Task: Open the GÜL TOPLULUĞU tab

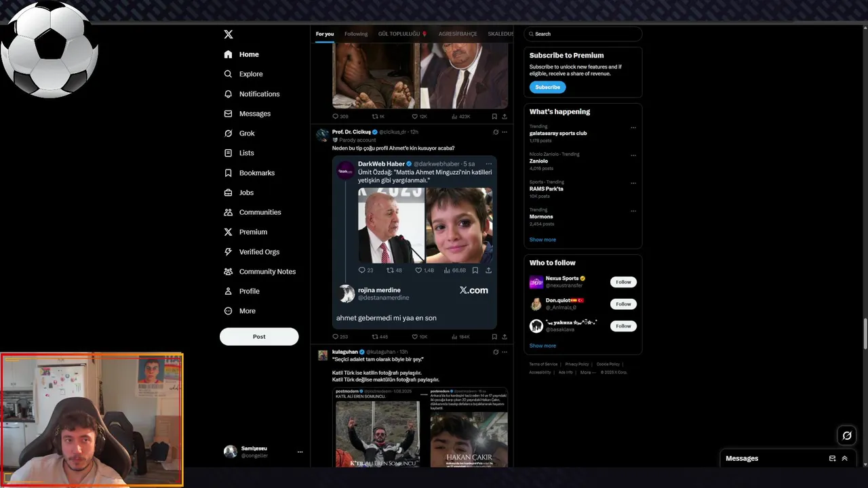Action: [403, 34]
